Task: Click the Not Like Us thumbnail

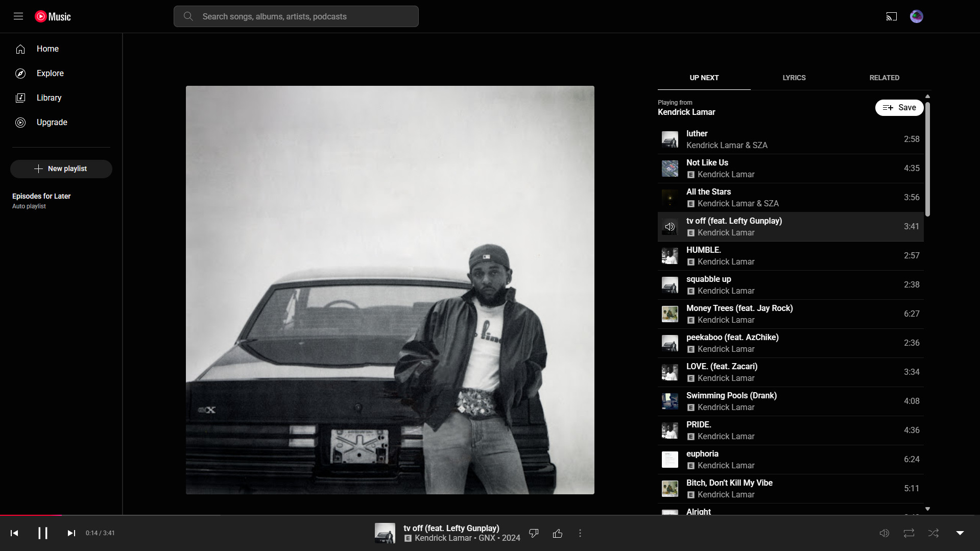Action: click(670, 169)
